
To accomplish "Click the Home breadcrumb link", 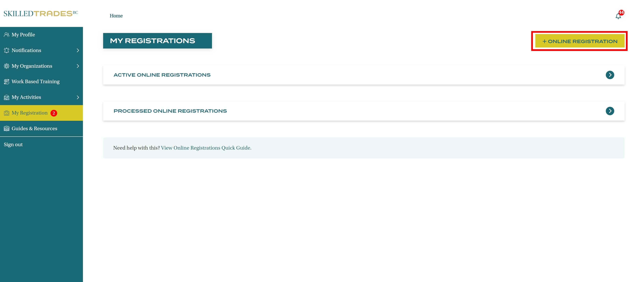I will click(x=116, y=16).
